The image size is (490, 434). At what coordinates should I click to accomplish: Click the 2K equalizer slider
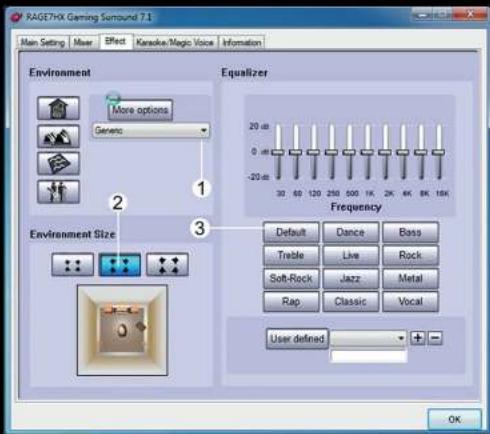[385, 152]
